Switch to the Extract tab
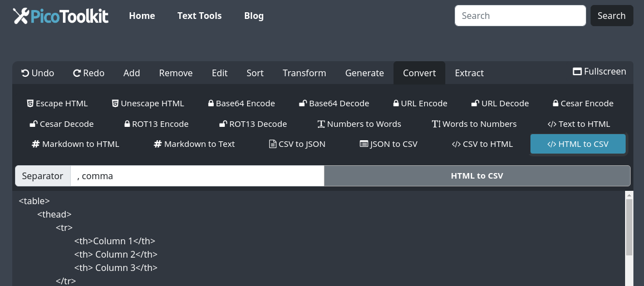 (469, 73)
